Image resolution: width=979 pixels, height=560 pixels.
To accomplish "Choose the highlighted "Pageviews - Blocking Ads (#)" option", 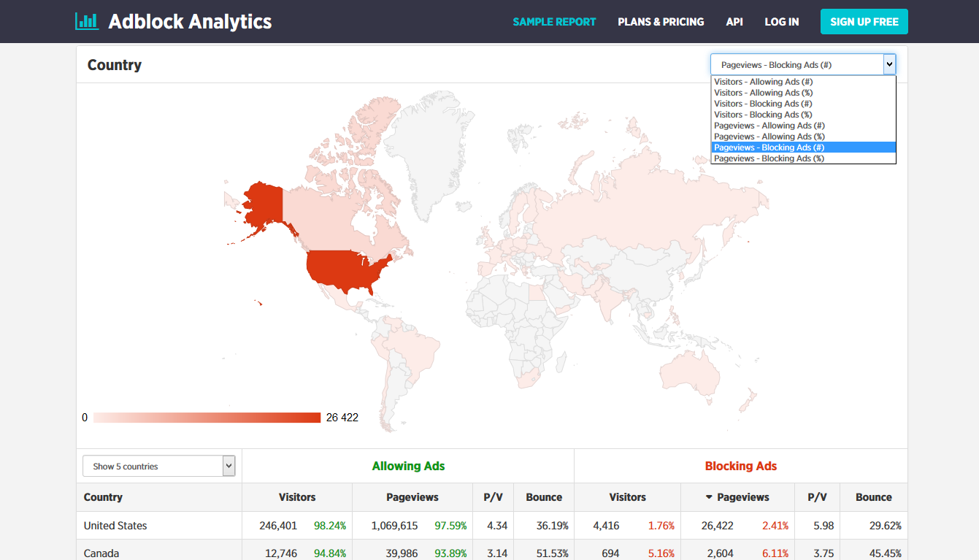I will point(769,147).
